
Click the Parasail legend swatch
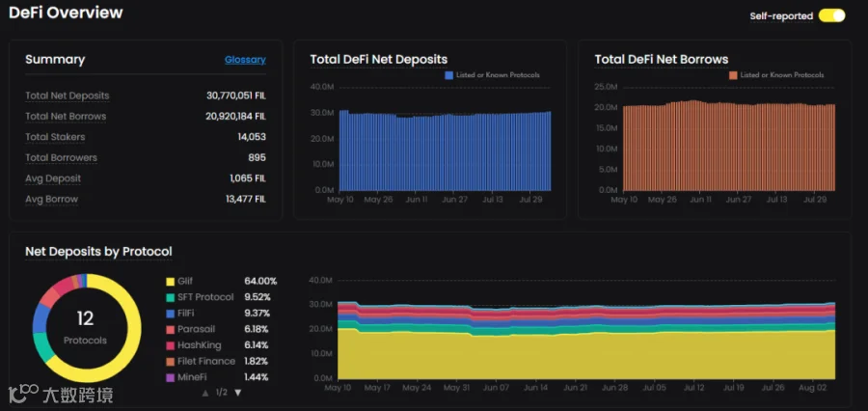point(171,330)
